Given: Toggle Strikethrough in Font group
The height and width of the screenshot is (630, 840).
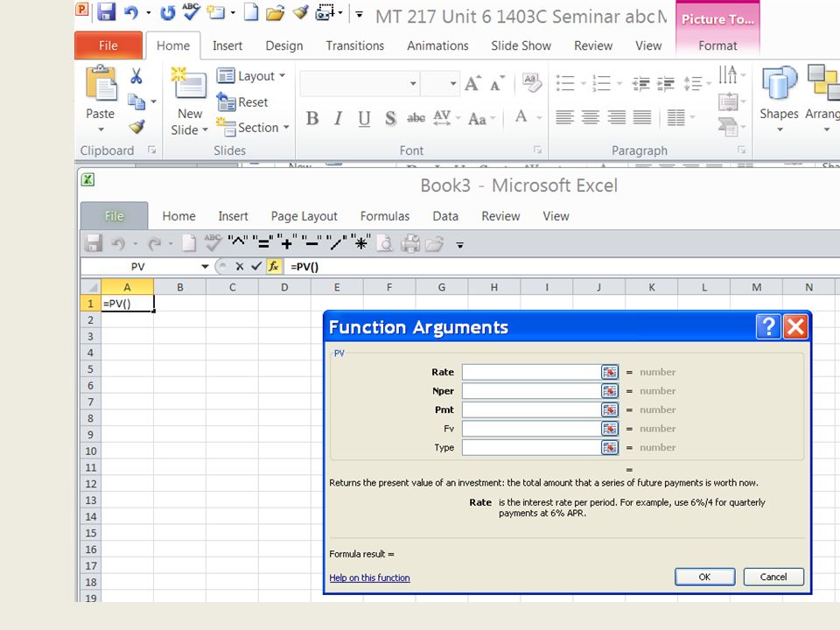Looking at the screenshot, I should (x=416, y=118).
